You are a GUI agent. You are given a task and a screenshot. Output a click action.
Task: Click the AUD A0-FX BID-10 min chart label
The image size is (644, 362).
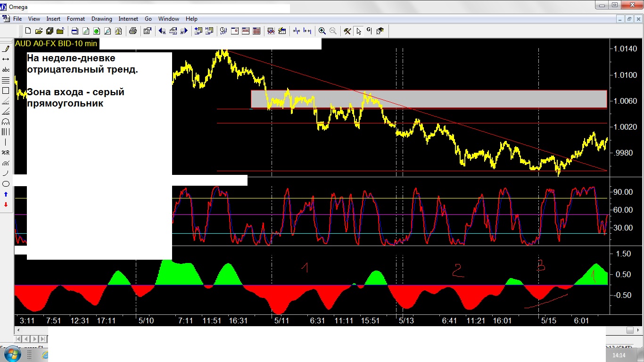(56, 43)
